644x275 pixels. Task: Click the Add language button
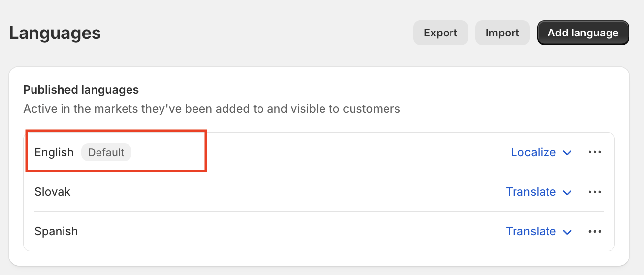point(583,33)
